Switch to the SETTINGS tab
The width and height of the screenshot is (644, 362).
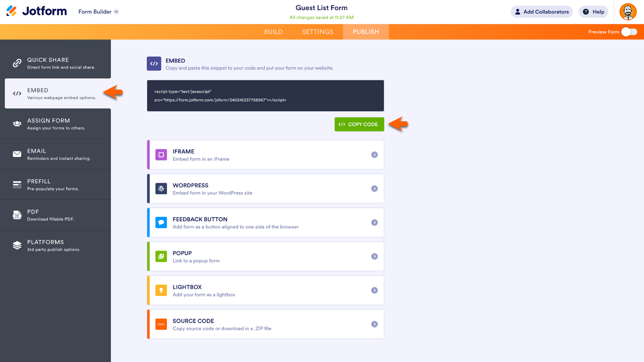point(318,32)
